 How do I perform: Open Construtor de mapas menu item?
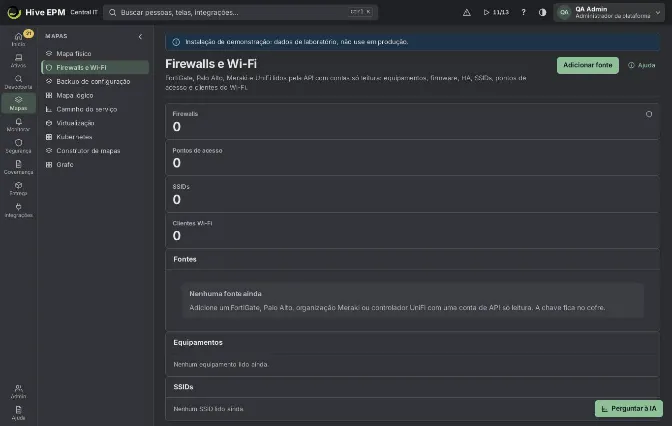pyautogui.click(x=95, y=151)
